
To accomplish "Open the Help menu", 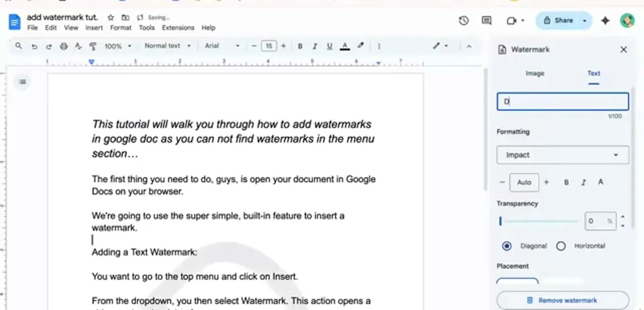I will [x=208, y=28].
